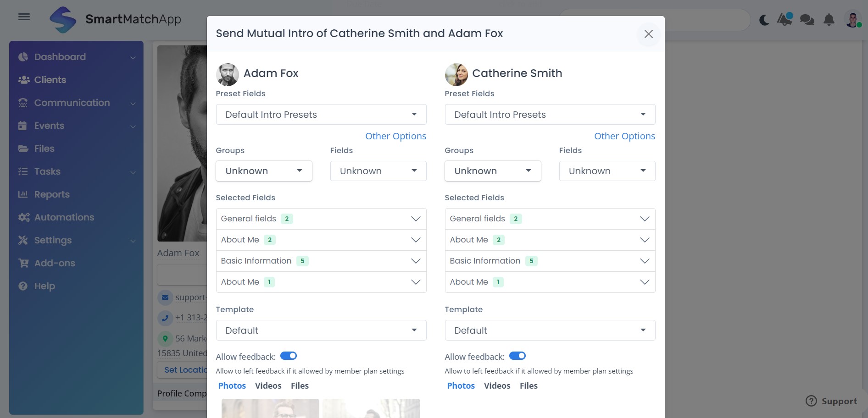The width and height of the screenshot is (868, 418).
Task: Toggle dark mode moon icon
Action: [x=764, y=20]
